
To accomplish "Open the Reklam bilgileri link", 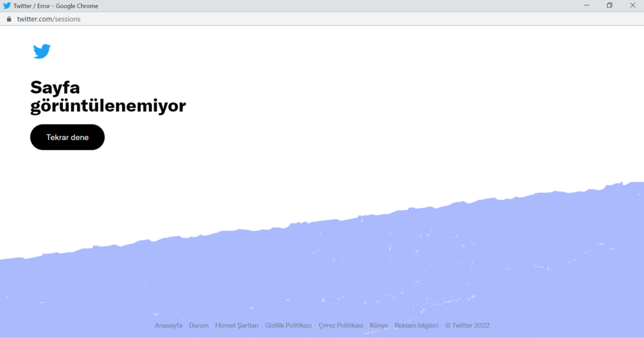I will (416, 325).
